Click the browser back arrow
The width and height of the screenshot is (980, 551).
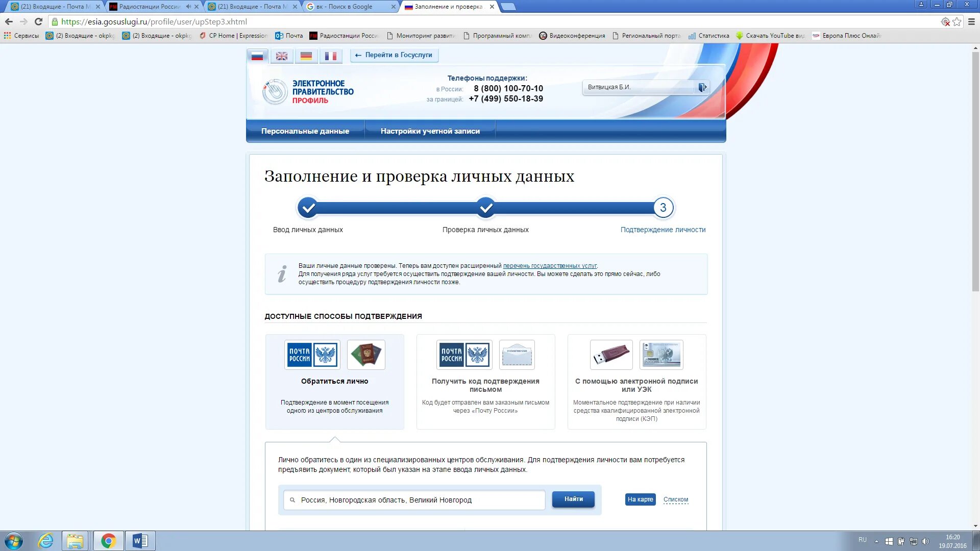[9, 21]
